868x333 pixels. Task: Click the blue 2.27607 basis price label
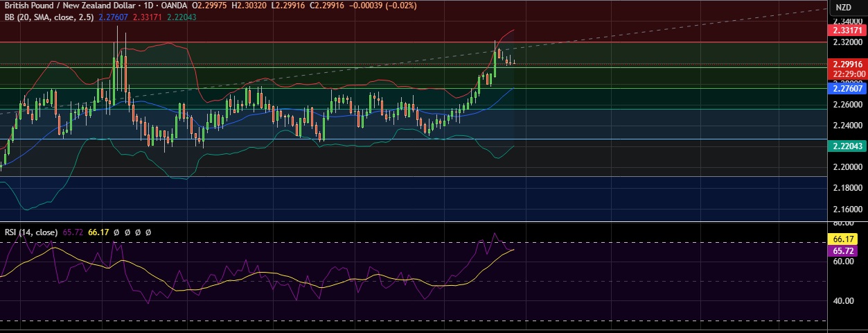(847, 89)
